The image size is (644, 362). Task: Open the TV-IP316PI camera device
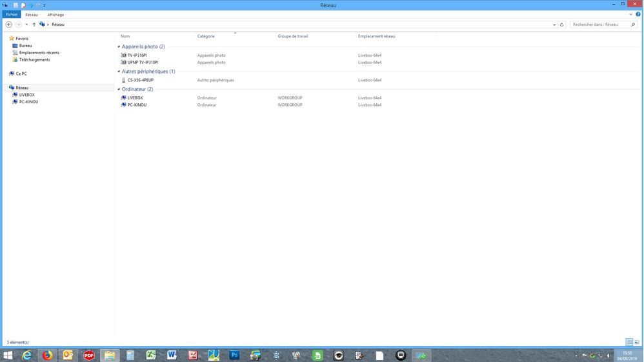click(137, 55)
